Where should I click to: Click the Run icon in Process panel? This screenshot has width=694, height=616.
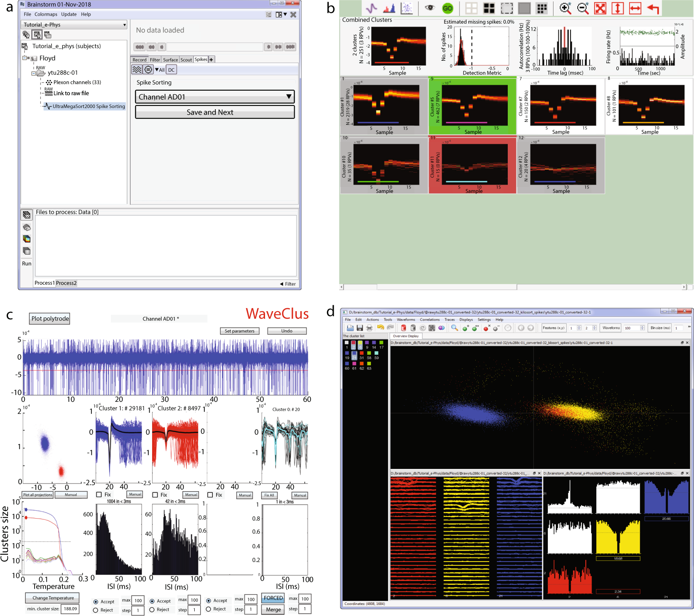pyautogui.click(x=27, y=264)
